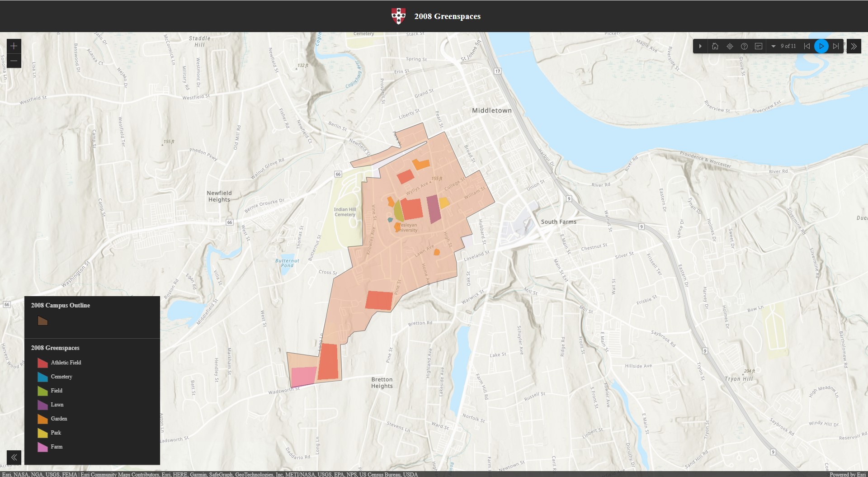
Task: Collapse legend with double left chevrons
Action: pyautogui.click(x=14, y=457)
